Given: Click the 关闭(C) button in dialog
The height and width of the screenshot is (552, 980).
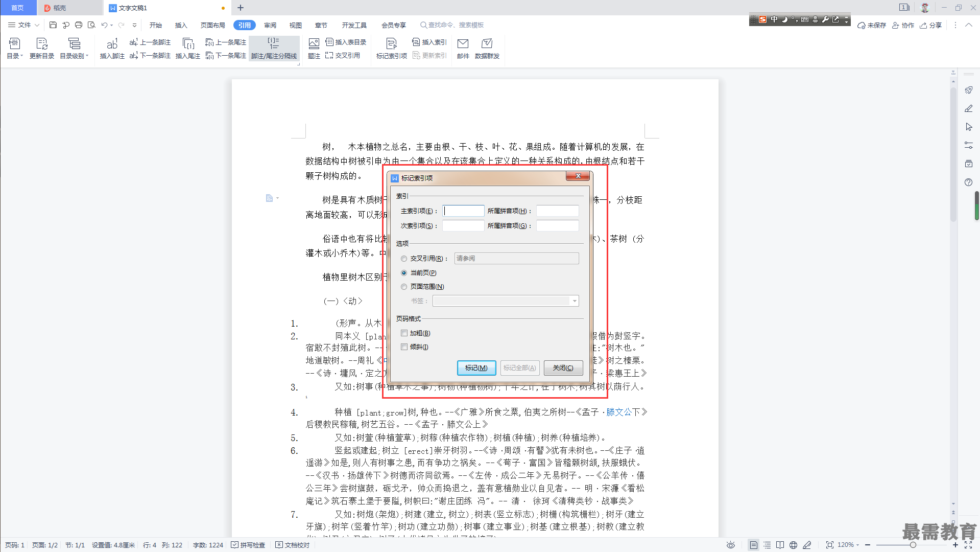Looking at the screenshot, I should [563, 368].
